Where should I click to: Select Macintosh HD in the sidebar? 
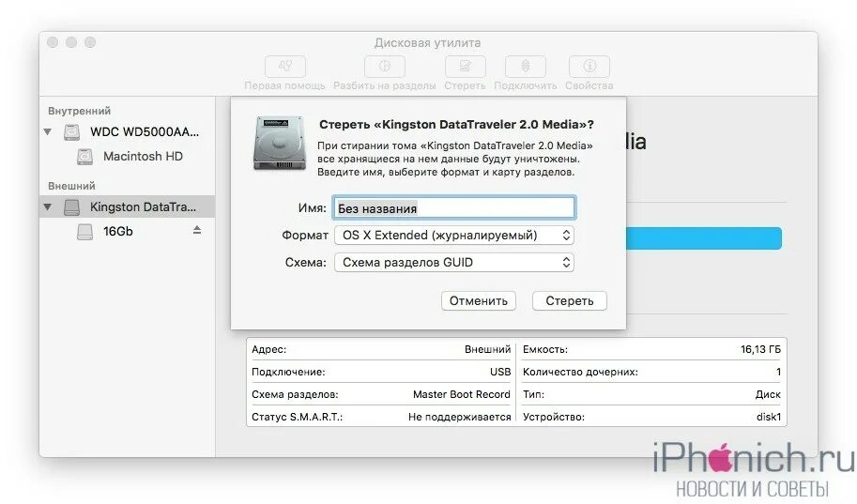point(127,157)
